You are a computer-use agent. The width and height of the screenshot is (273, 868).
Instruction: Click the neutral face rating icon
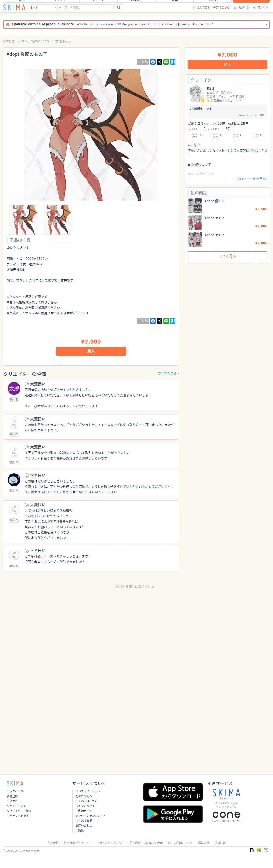click(x=235, y=135)
